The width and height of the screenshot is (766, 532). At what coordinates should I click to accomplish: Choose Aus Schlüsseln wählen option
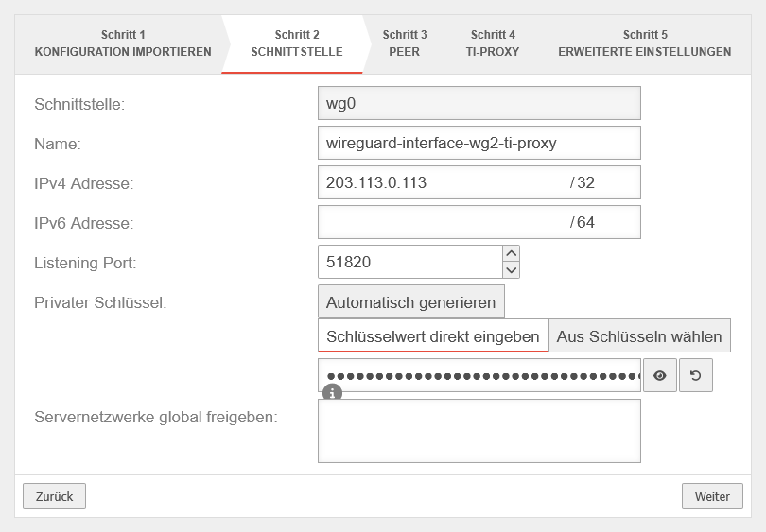pyautogui.click(x=639, y=336)
